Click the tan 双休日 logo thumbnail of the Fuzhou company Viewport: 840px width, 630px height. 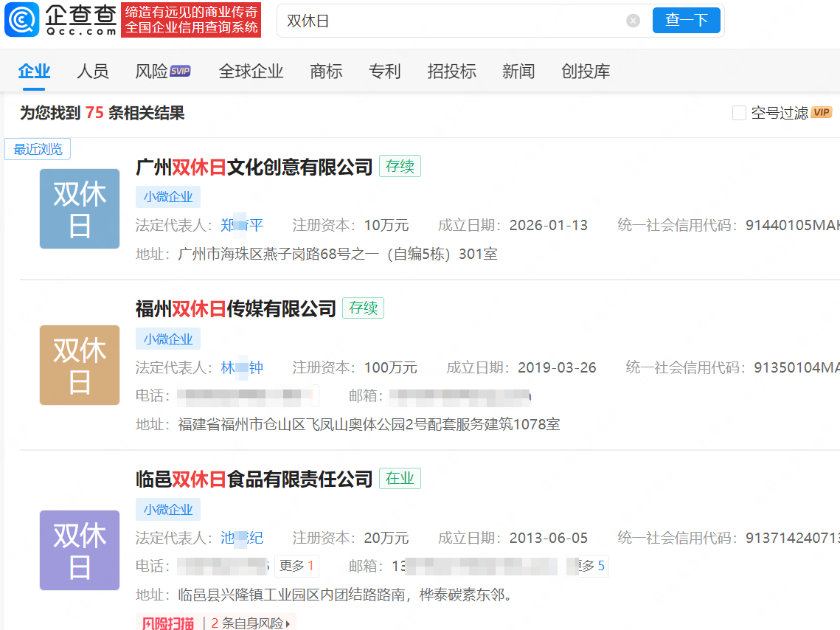(x=80, y=365)
